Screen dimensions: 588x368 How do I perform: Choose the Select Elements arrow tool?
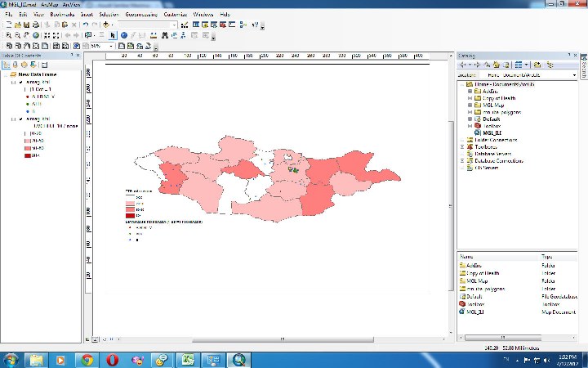click(x=113, y=35)
